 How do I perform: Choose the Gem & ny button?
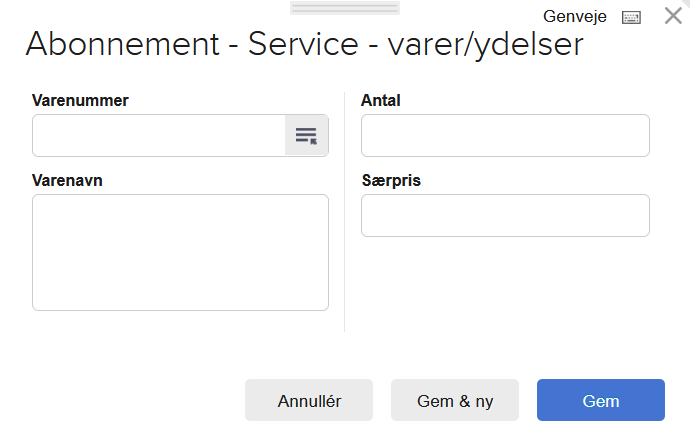tap(455, 400)
